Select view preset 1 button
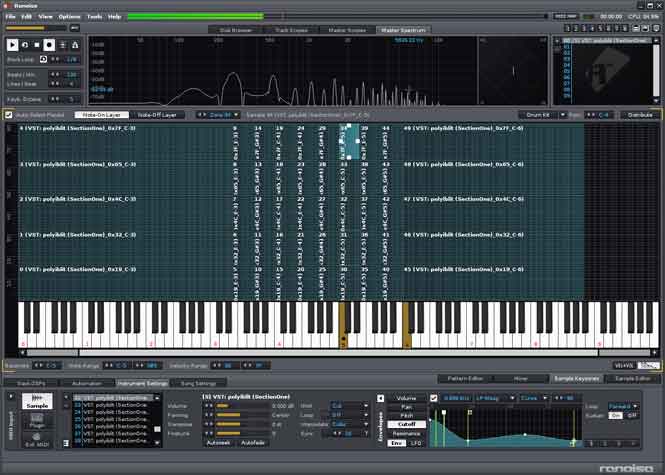The image size is (665, 475). pyautogui.click(x=567, y=28)
